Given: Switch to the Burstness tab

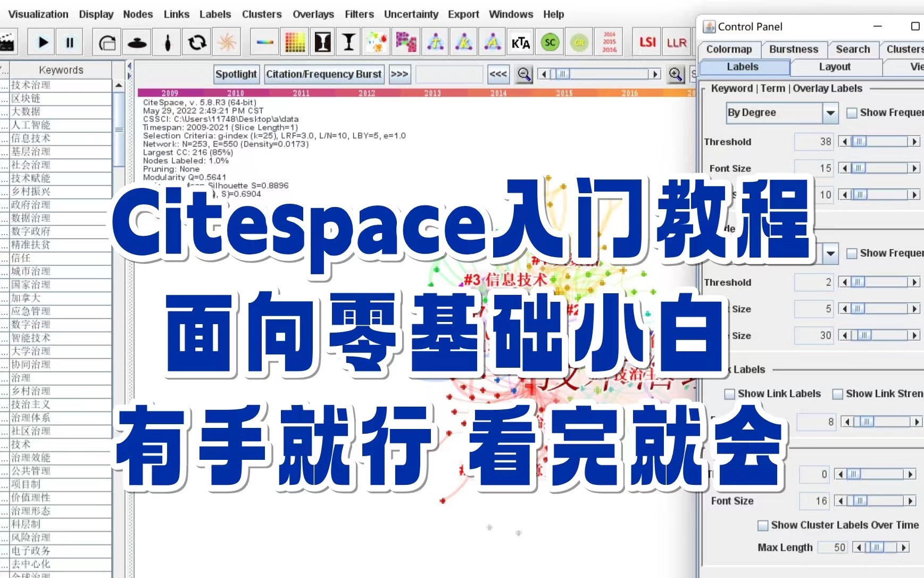Looking at the screenshot, I should tap(794, 49).
